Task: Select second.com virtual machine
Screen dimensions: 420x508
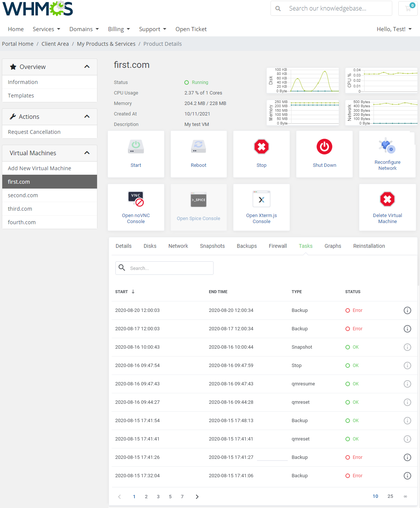Action: coord(49,195)
